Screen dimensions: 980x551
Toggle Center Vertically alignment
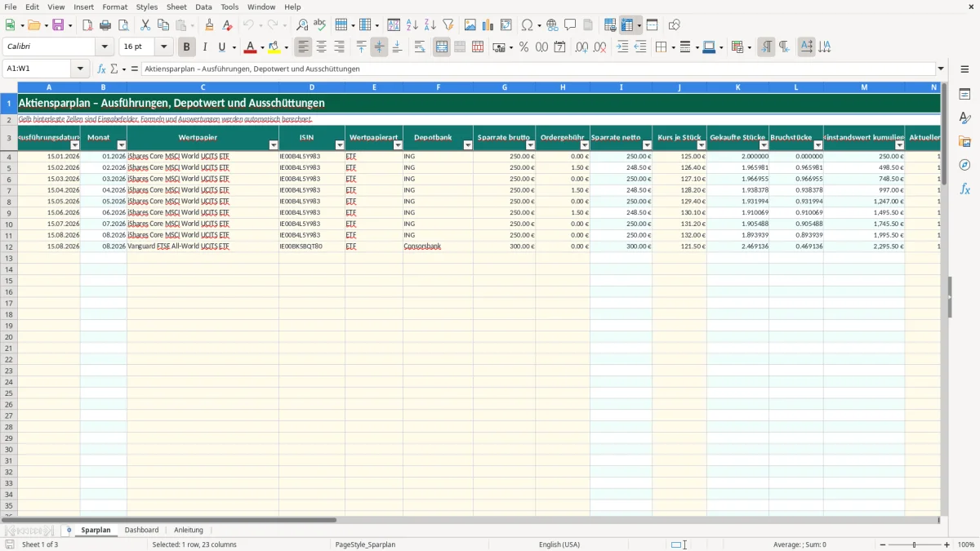point(379,47)
